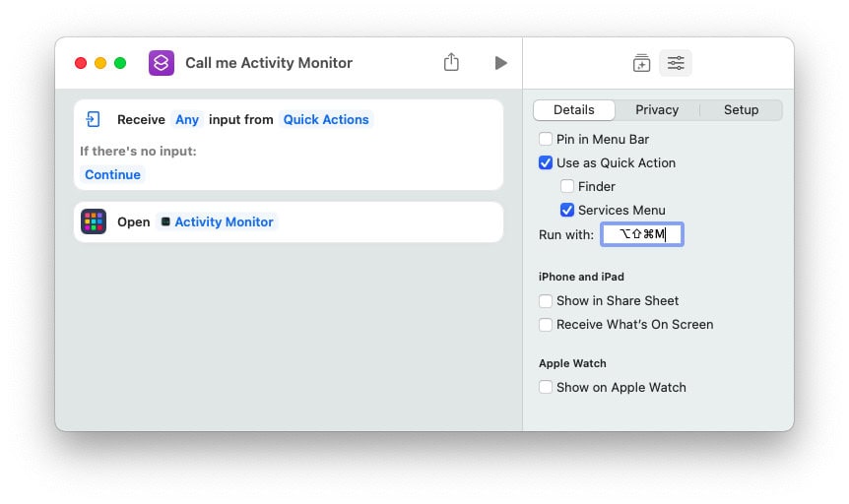Enable Show on Apple Watch checkbox
849x504 pixels.
pos(546,387)
